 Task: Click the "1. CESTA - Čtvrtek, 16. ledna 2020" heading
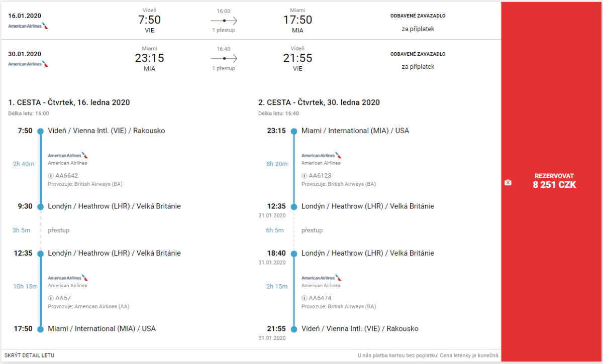pos(69,102)
